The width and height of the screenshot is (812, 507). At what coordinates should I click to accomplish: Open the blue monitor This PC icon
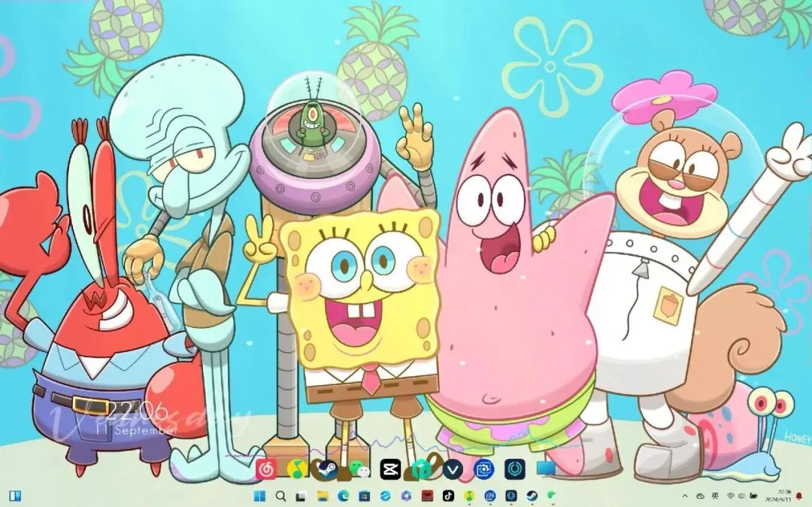click(546, 469)
